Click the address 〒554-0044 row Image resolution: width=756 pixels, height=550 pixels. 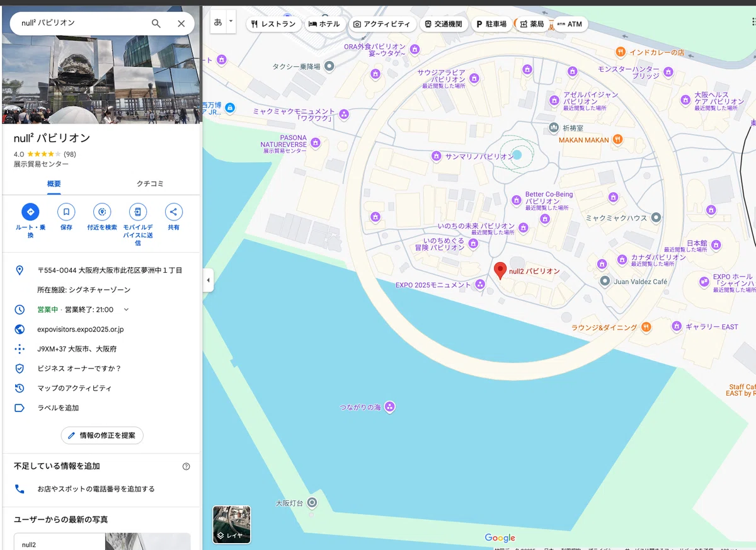coord(101,270)
